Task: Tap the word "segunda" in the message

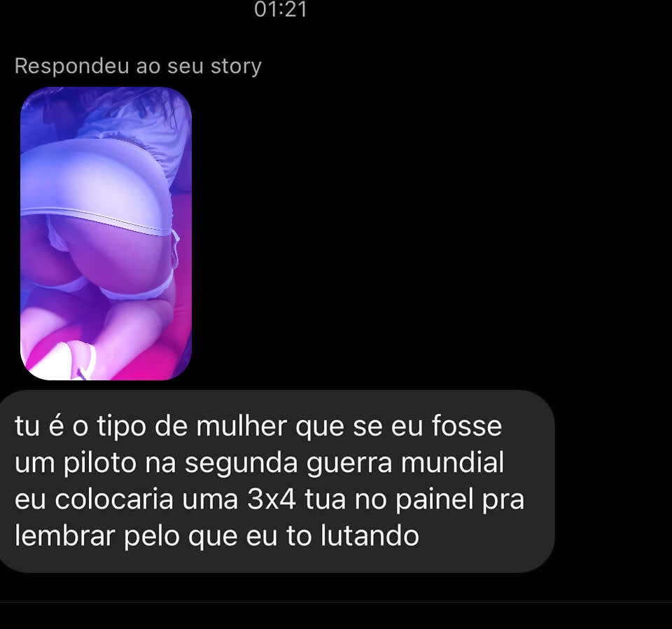Action: [241, 464]
